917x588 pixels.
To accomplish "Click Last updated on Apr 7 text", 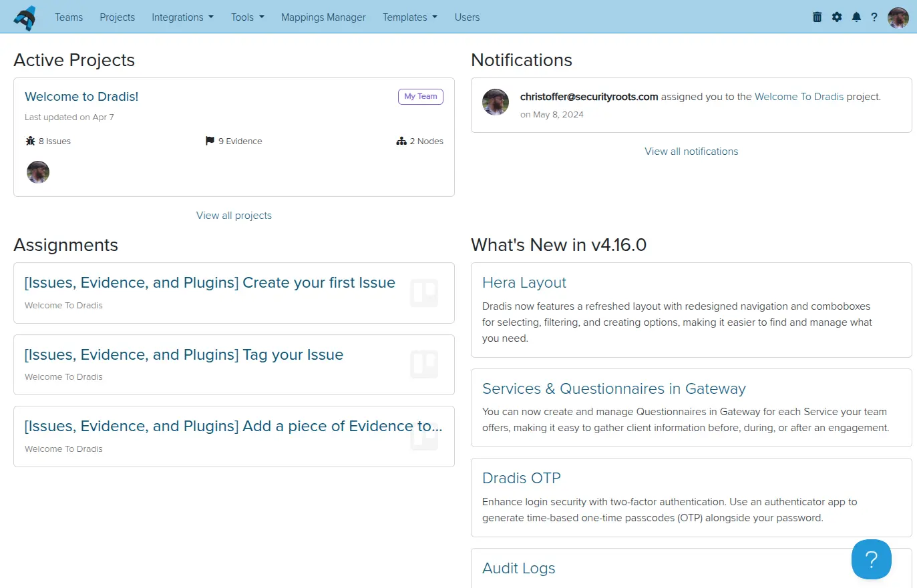I will (69, 117).
